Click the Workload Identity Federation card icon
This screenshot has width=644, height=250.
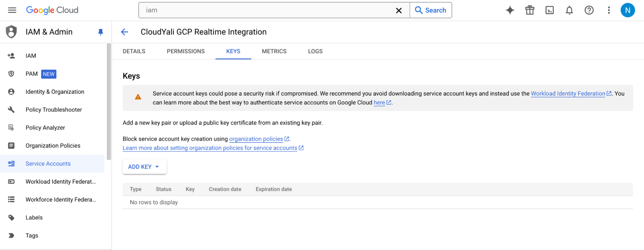tap(11, 182)
